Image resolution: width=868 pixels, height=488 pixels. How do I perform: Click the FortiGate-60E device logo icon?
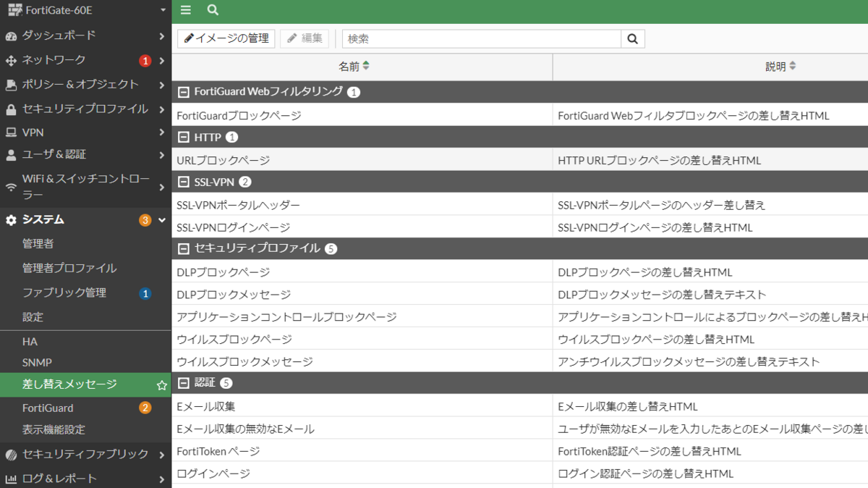click(14, 10)
